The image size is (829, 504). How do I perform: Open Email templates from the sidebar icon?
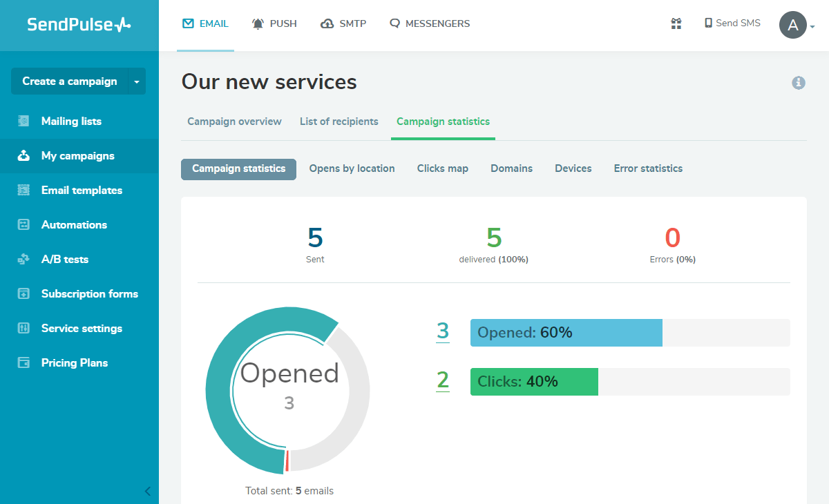(x=23, y=190)
